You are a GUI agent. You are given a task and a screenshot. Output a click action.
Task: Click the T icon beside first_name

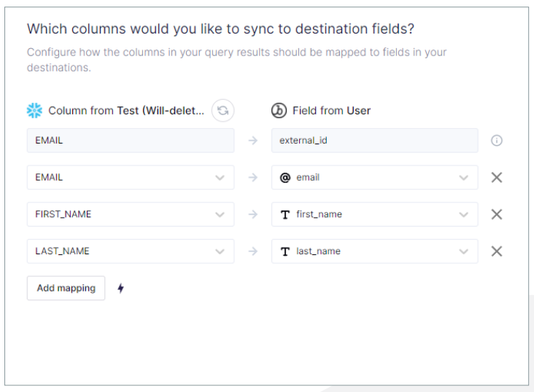click(x=285, y=215)
